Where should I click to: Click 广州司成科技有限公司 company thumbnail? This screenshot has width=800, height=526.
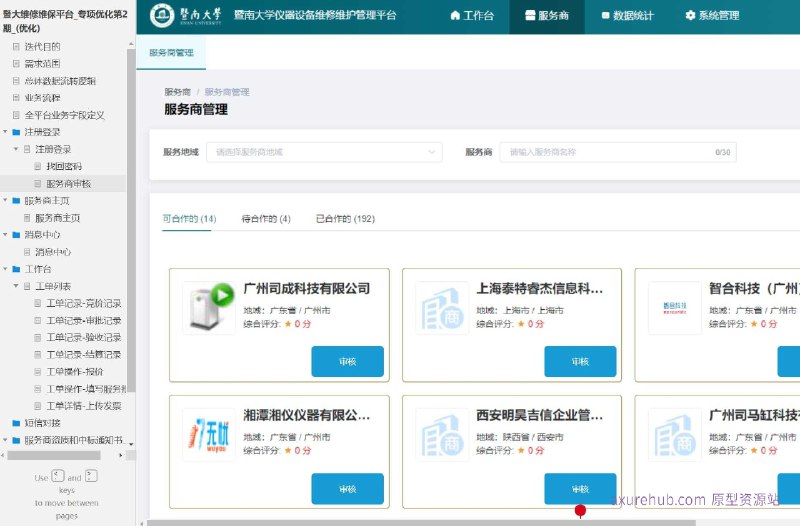point(209,308)
